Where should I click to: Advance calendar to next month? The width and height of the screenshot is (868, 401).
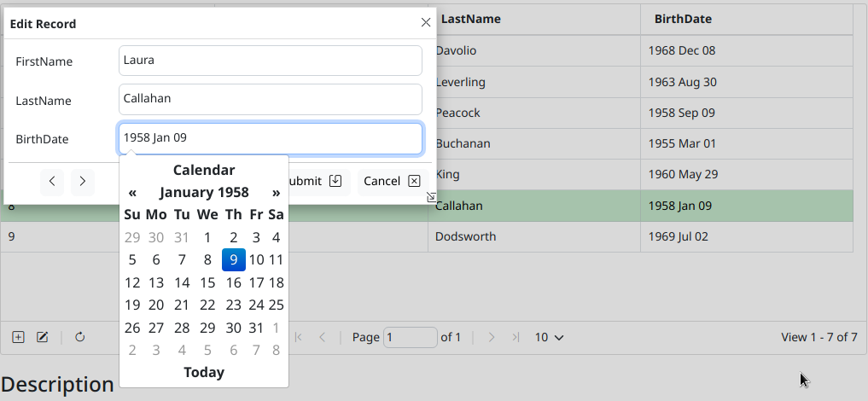click(x=276, y=192)
